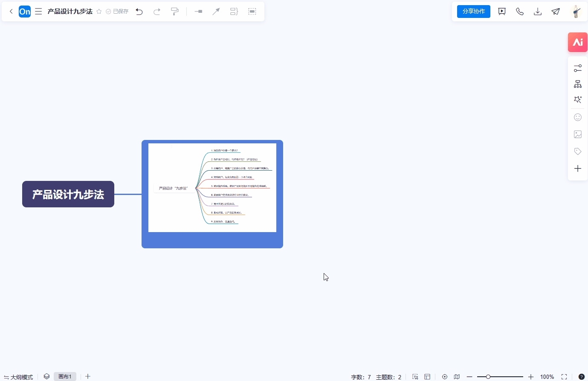Open the style settings sliders icon
This screenshot has height=381, width=588.
coord(578,68)
